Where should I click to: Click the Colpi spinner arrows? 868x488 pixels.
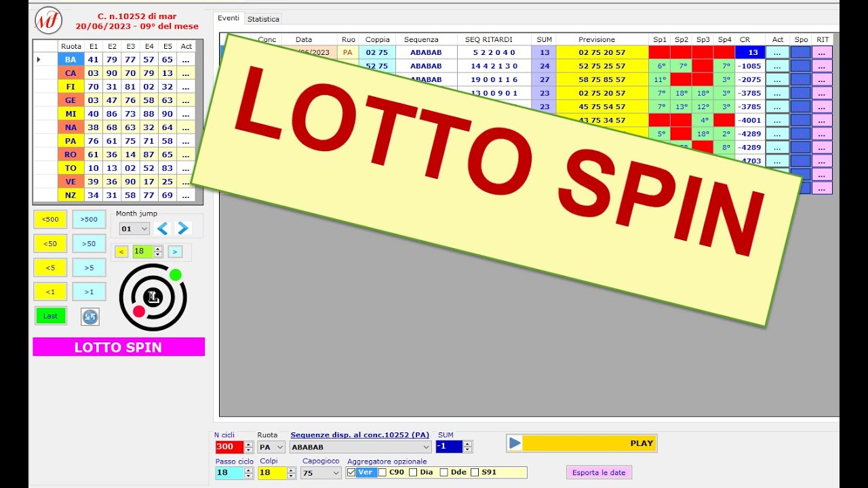click(x=292, y=473)
